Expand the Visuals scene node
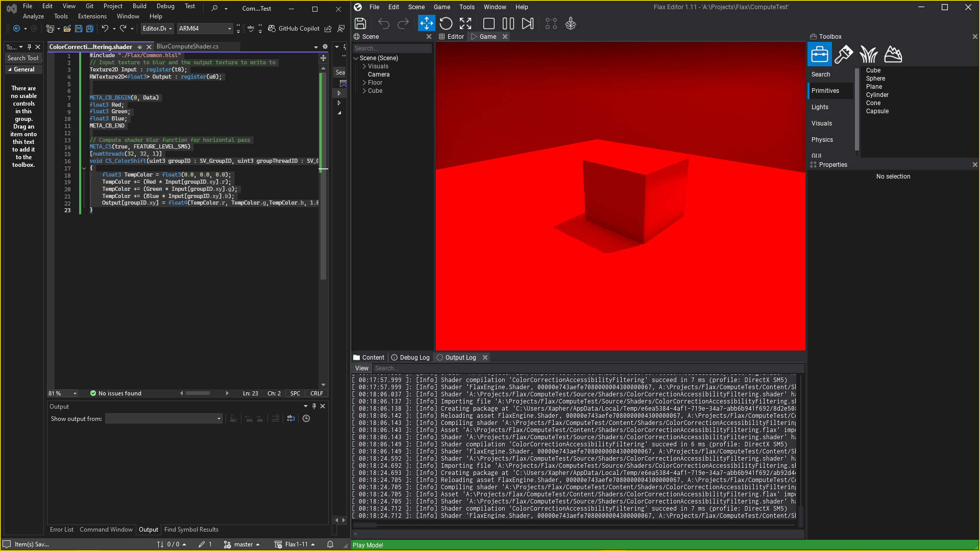 click(364, 66)
